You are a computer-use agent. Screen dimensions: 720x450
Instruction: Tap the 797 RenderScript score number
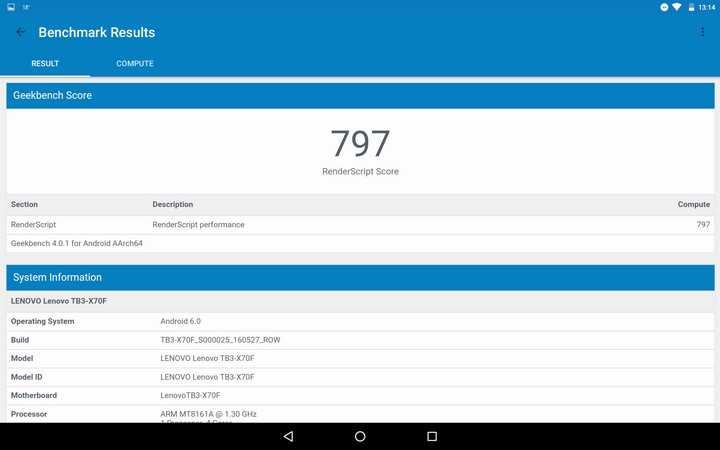click(360, 143)
